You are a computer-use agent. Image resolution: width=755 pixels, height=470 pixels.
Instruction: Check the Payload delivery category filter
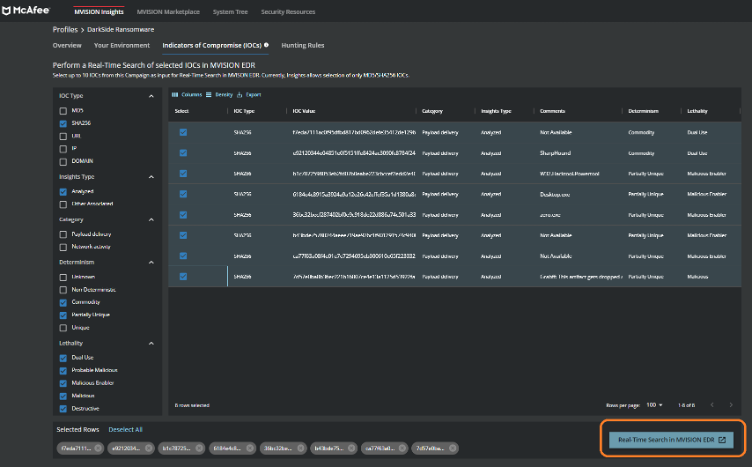pyautogui.click(x=63, y=235)
